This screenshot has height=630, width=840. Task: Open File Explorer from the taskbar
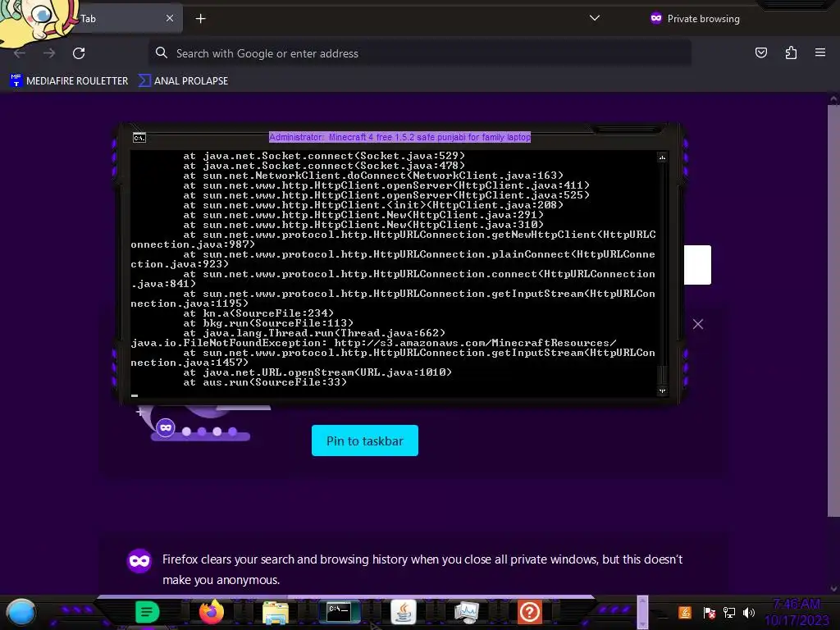click(276, 612)
